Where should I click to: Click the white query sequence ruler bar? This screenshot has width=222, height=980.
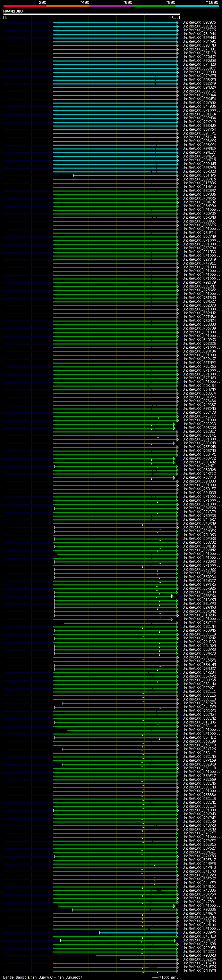(x=92, y=14)
